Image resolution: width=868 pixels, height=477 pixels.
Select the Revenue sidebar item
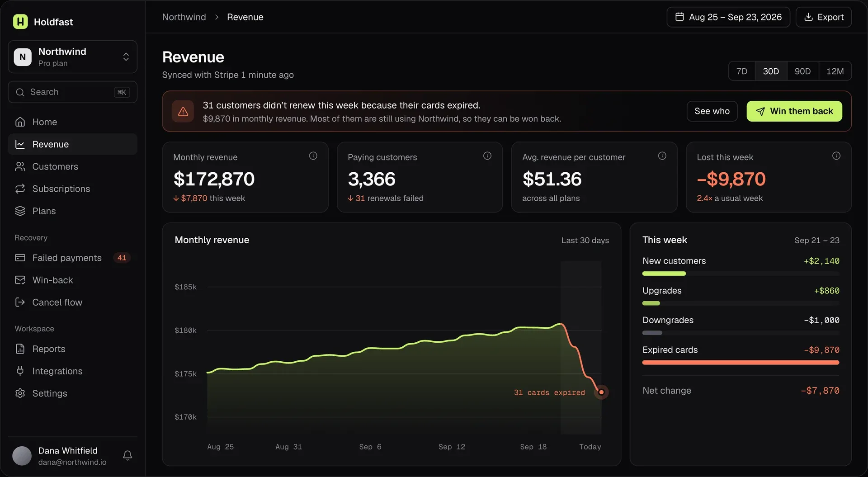tap(73, 144)
